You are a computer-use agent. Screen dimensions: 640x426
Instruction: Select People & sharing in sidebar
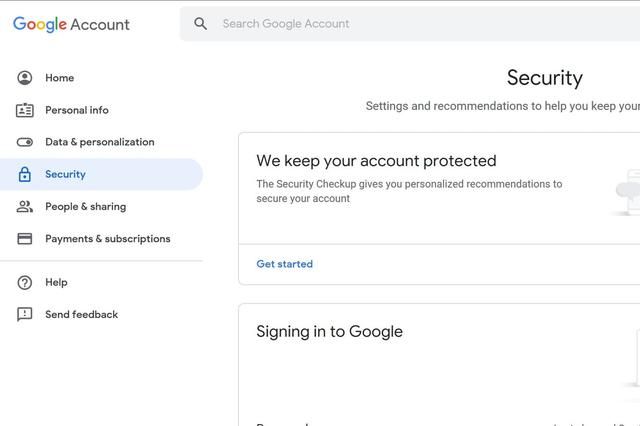(x=86, y=207)
